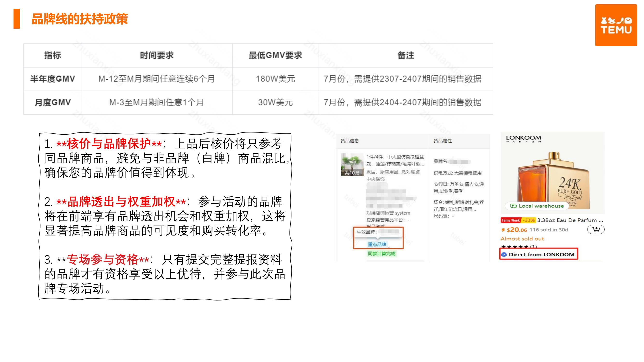Click the green plant product thumbnail

tap(352, 165)
